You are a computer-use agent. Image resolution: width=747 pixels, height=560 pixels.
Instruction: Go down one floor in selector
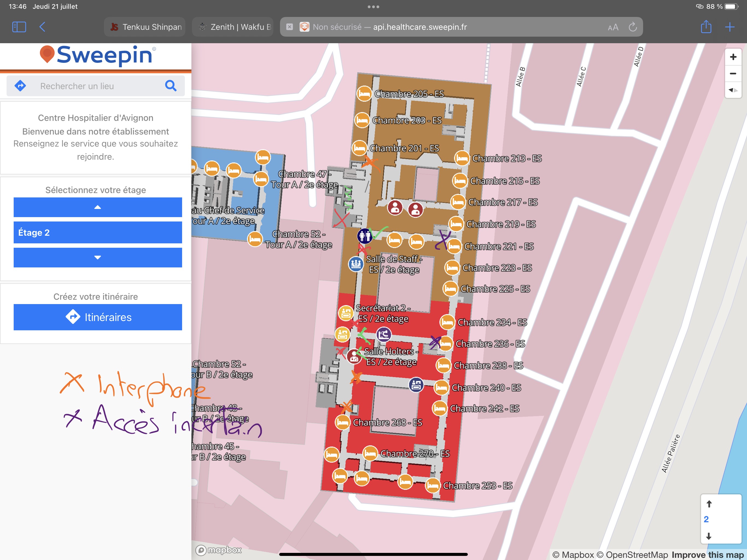point(98,257)
